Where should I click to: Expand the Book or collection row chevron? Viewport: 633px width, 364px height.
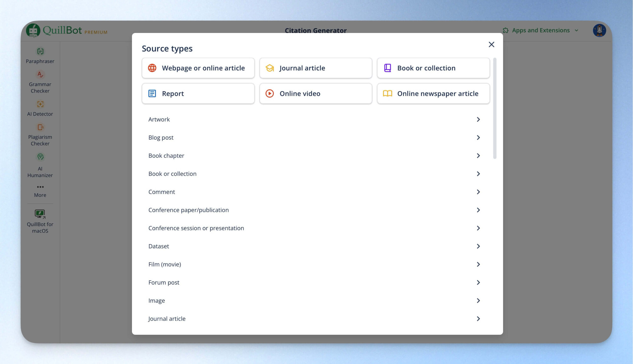point(478,174)
